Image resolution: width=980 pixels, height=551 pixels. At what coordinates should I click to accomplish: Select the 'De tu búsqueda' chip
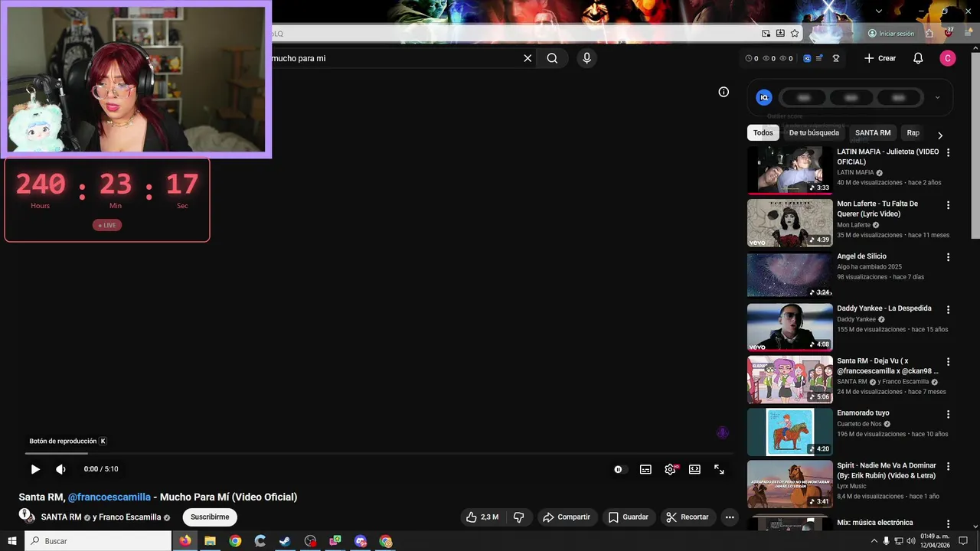814,132
